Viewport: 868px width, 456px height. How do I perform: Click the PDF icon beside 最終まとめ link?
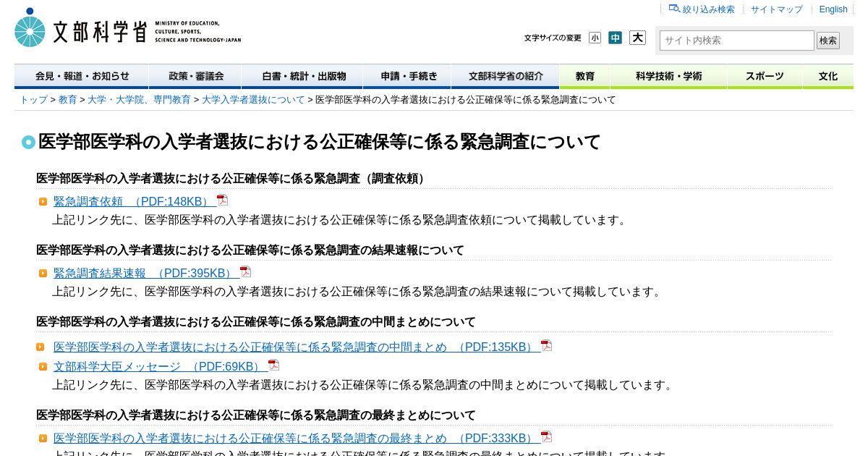546,437
